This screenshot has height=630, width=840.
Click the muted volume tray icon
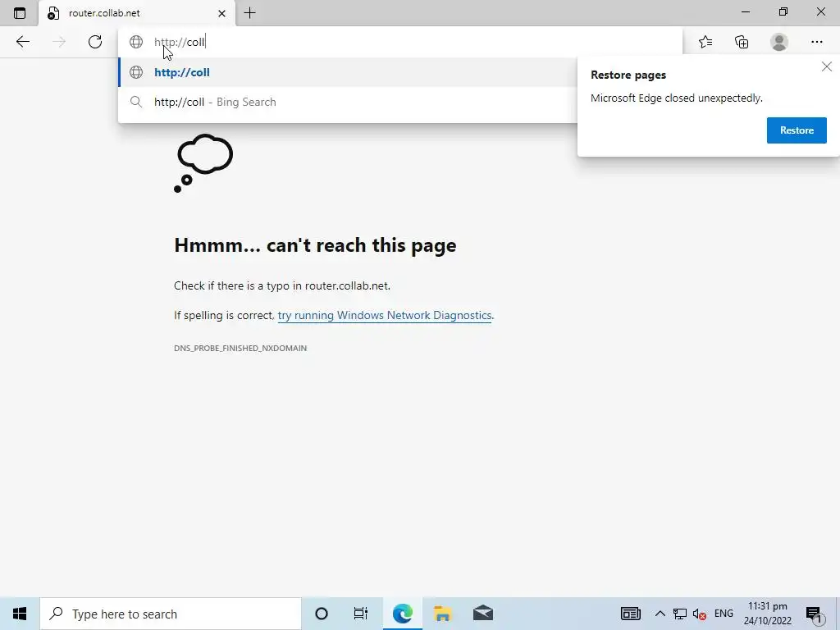pos(699,614)
